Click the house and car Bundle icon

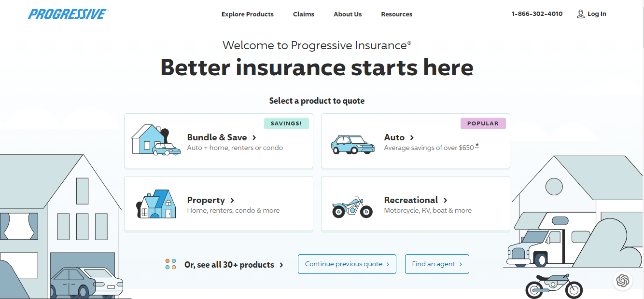tap(156, 140)
